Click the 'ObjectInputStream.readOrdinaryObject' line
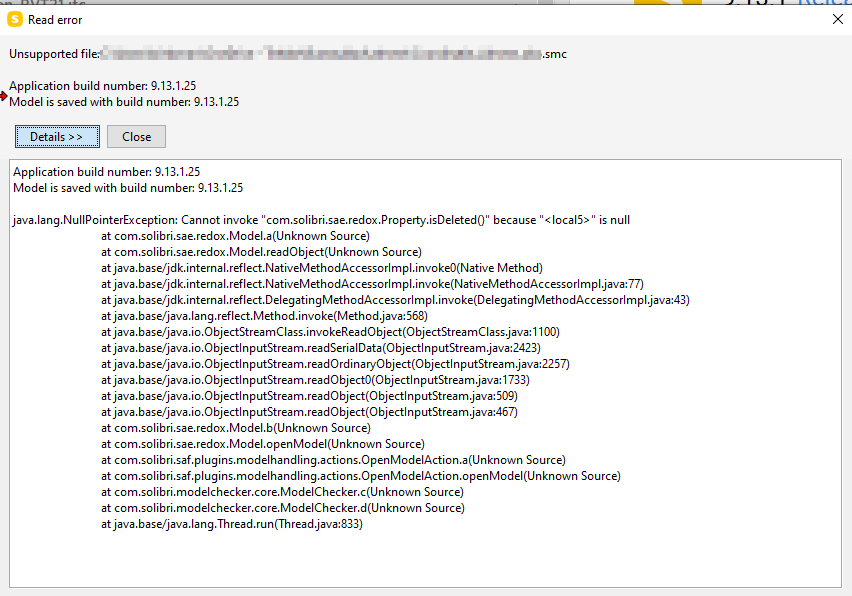Image resolution: width=852 pixels, height=596 pixels. coord(335,364)
